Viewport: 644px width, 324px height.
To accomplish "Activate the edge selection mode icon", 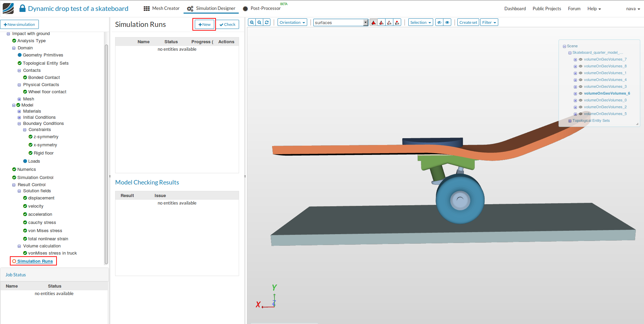I will tap(381, 22).
